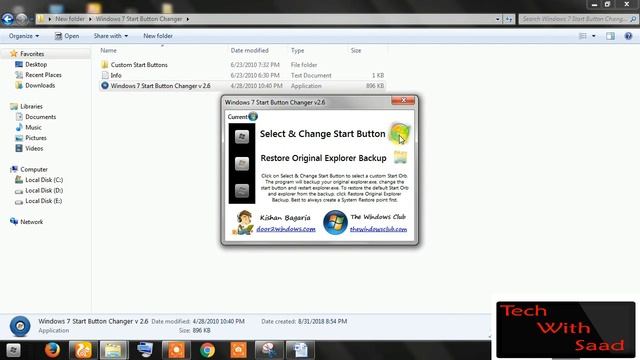Click the application icon in details pane
640x360 pixels.
(20, 326)
